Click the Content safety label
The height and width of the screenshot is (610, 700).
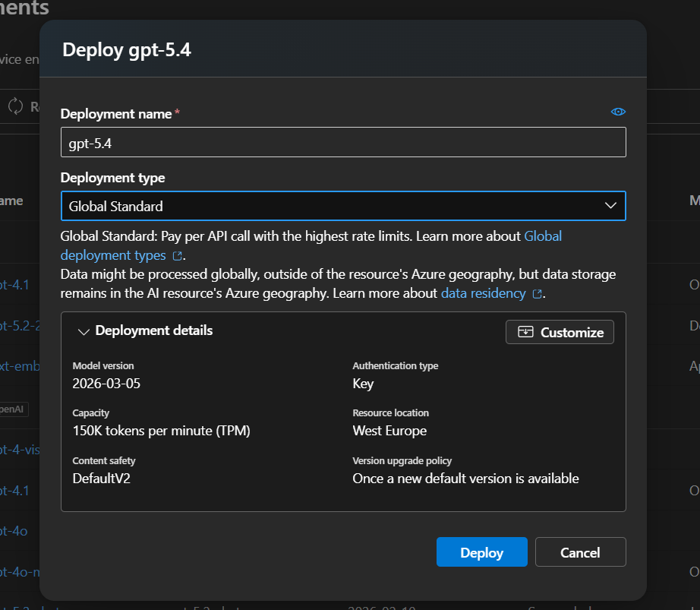[103, 461]
